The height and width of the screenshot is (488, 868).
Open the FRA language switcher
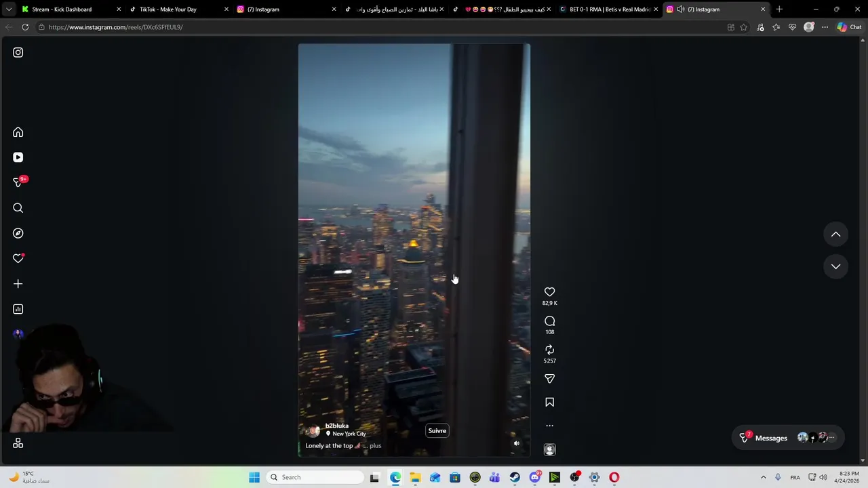tap(795, 477)
